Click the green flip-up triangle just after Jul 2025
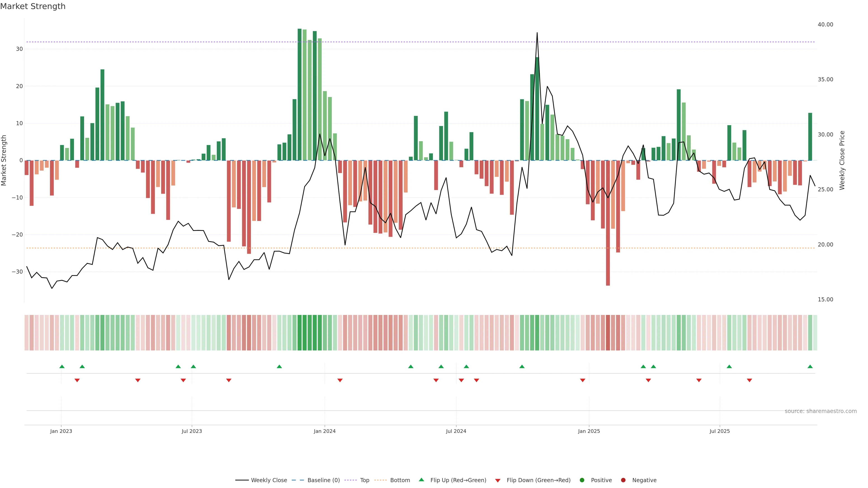This screenshot has width=868, height=488. pyautogui.click(x=729, y=366)
